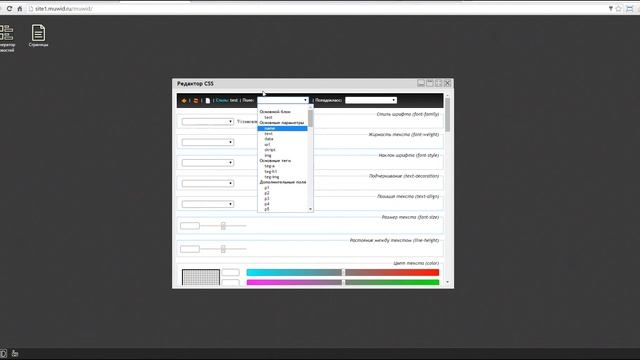Close the Редактор CSS window
The height and width of the screenshot is (360, 640).
[447, 83]
